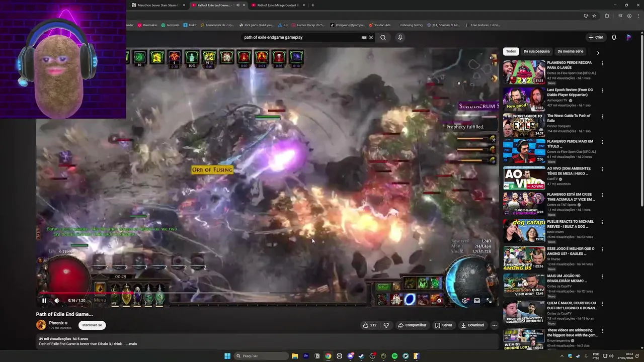Image resolution: width=644 pixels, height=362 pixels.
Task: Open Flamengo Perde Recopa video thumbnail
Action: click(x=524, y=72)
